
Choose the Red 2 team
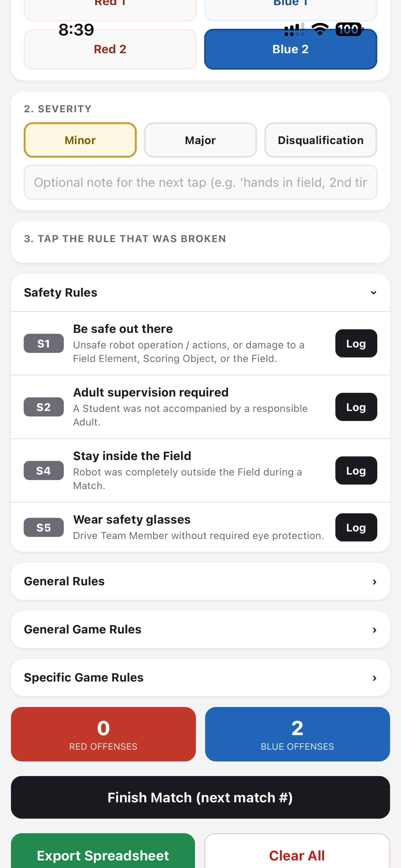pyautogui.click(x=110, y=49)
